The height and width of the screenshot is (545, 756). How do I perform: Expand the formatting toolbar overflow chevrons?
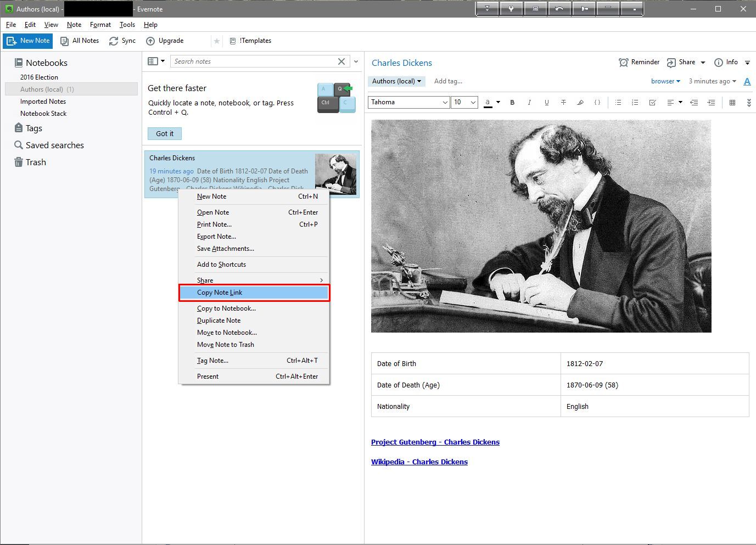tap(749, 103)
